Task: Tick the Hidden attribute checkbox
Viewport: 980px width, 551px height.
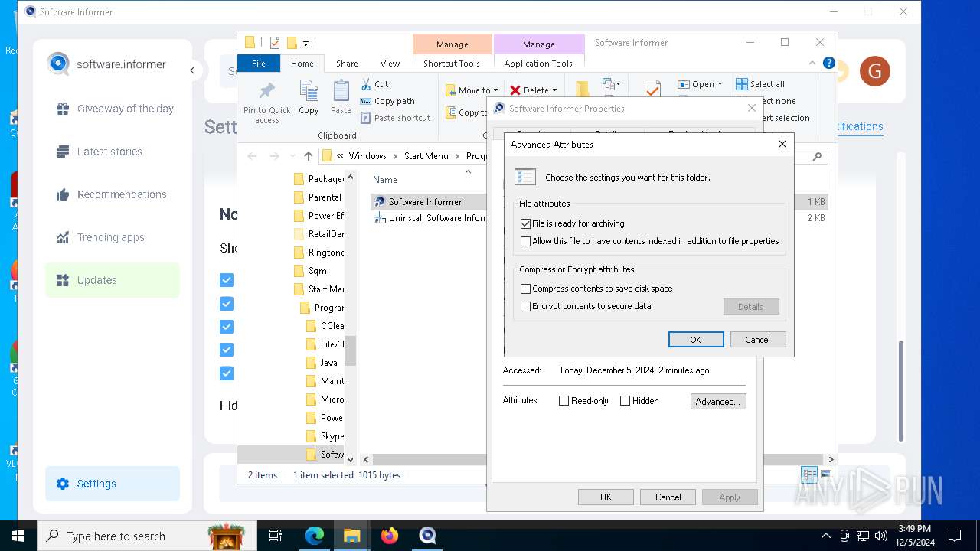Action: (626, 401)
